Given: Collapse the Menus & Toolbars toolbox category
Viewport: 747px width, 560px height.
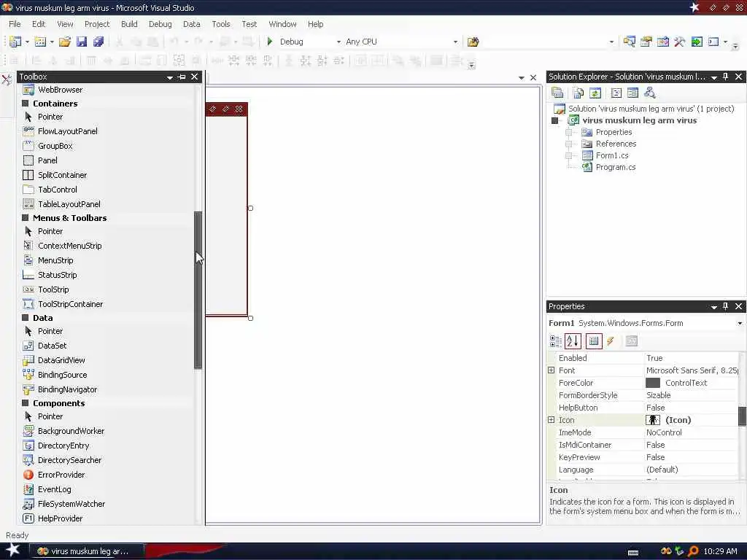Looking at the screenshot, I should [x=26, y=218].
